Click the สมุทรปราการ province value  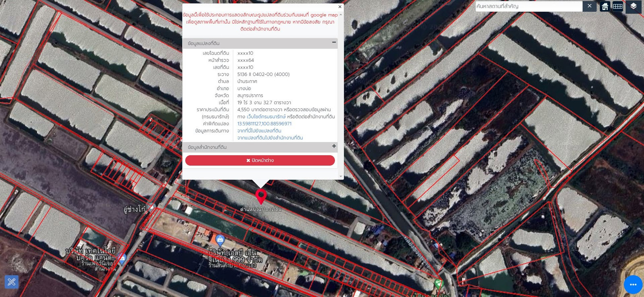tap(250, 96)
